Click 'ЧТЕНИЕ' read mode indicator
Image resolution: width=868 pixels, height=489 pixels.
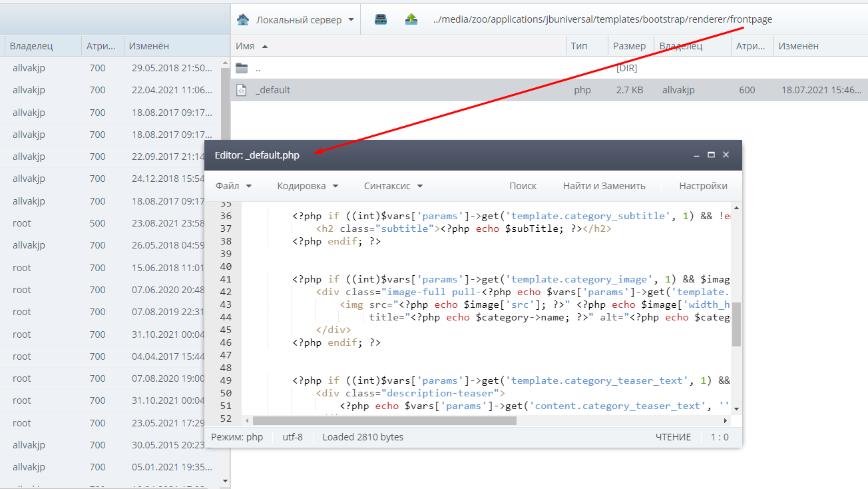pos(673,437)
